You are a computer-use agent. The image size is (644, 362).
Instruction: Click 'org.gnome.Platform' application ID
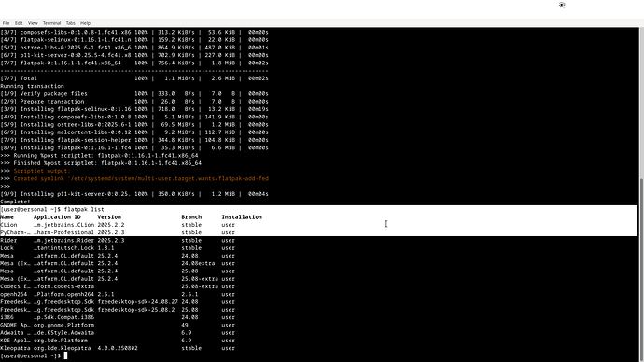click(63, 325)
